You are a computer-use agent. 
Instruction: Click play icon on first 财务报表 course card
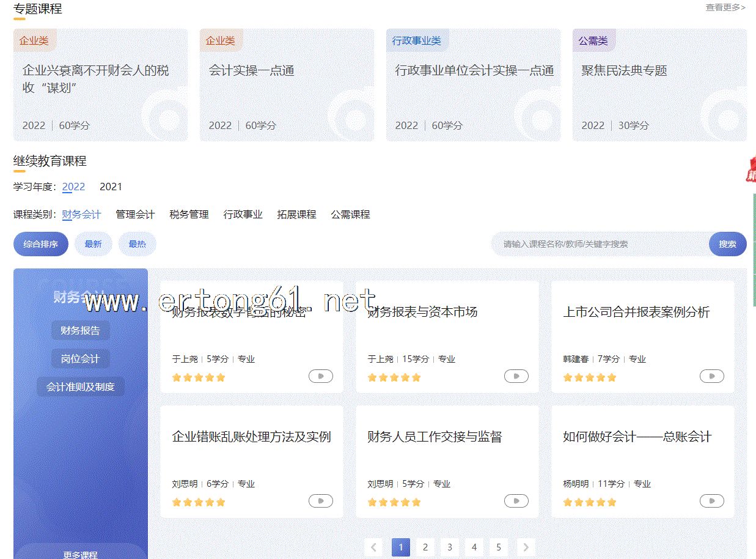320,376
